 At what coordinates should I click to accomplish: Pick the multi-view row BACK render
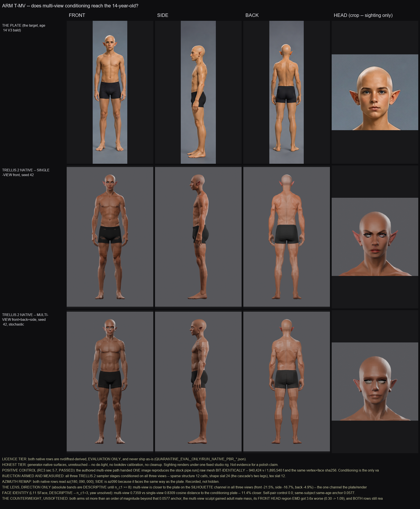[286, 381]
